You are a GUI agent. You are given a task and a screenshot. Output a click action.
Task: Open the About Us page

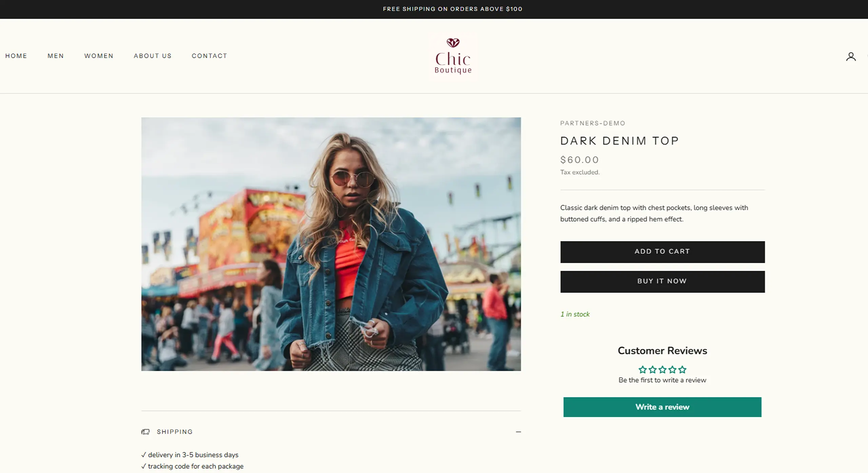[153, 56]
